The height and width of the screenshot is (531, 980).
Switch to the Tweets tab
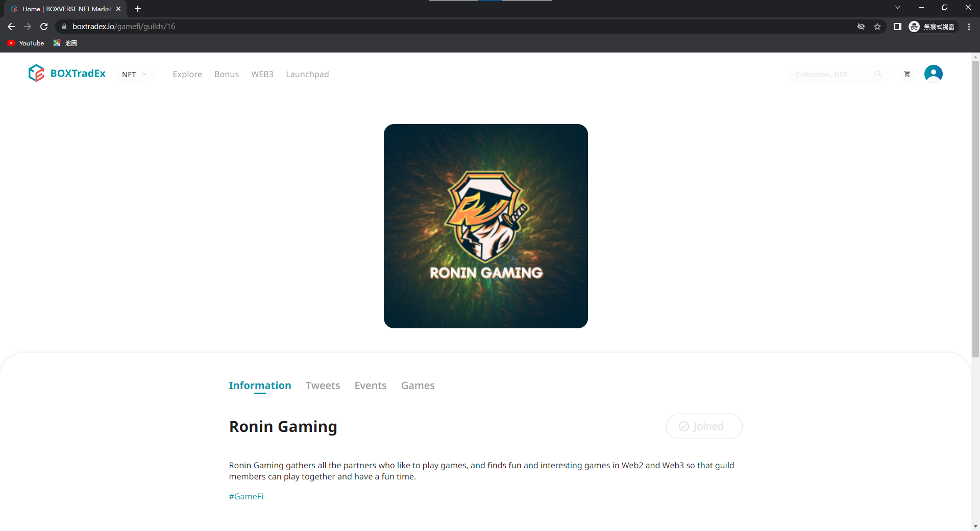click(323, 385)
